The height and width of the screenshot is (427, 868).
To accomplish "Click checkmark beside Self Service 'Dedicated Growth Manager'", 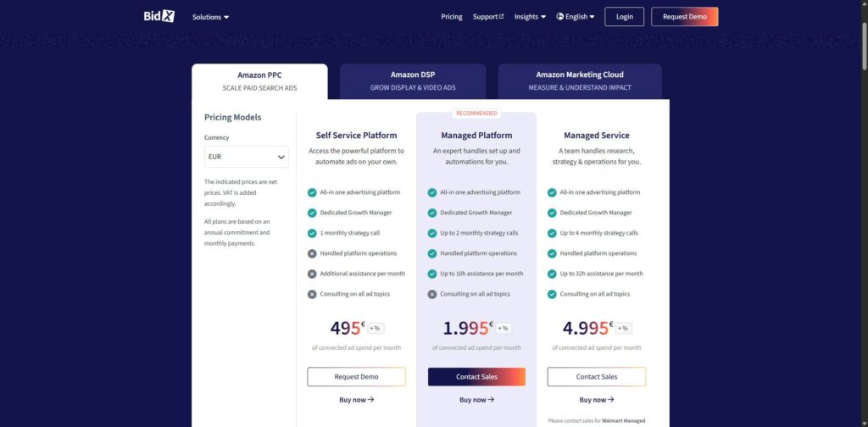I will [312, 213].
